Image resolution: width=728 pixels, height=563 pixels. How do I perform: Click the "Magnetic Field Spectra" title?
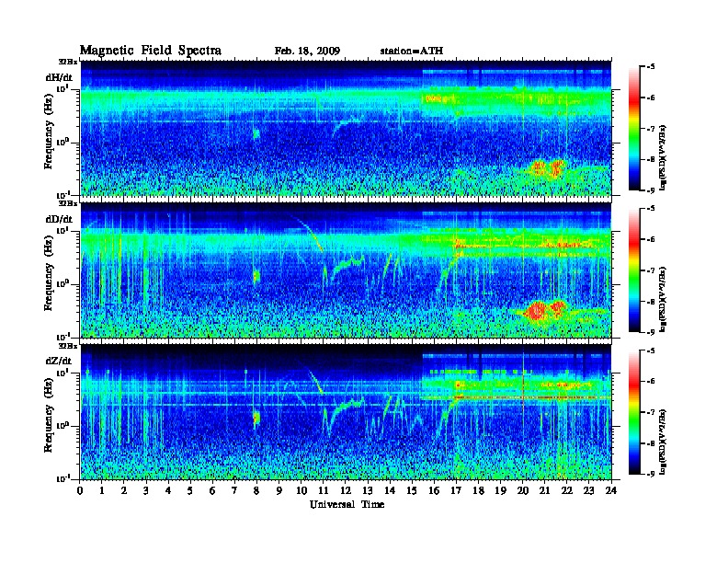tap(151, 51)
